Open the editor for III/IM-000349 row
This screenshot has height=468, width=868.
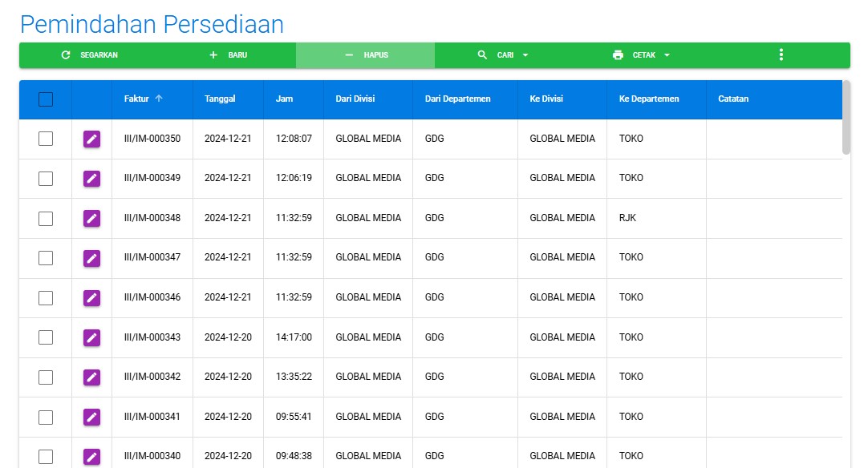(91, 179)
